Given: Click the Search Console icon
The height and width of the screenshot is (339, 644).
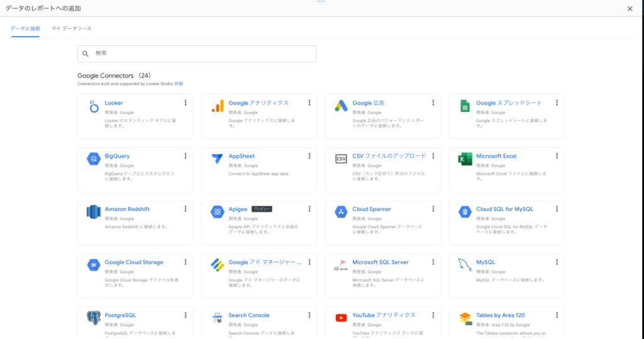Looking at the screenshot, I should tap(217, 318).
